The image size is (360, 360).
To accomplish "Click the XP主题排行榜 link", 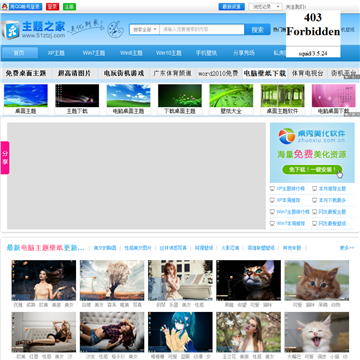I will click(x=290, y=189).
